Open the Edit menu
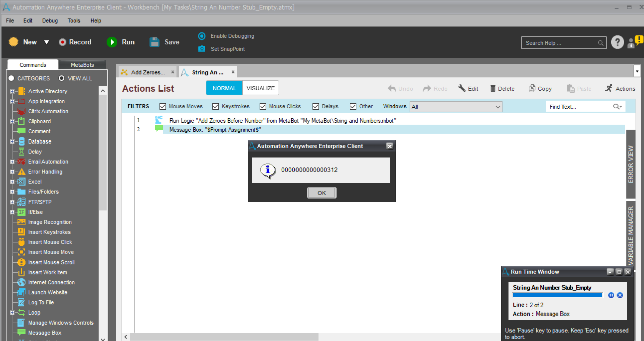The width and height of the screenshot is (644, 341). click(28, 21)
